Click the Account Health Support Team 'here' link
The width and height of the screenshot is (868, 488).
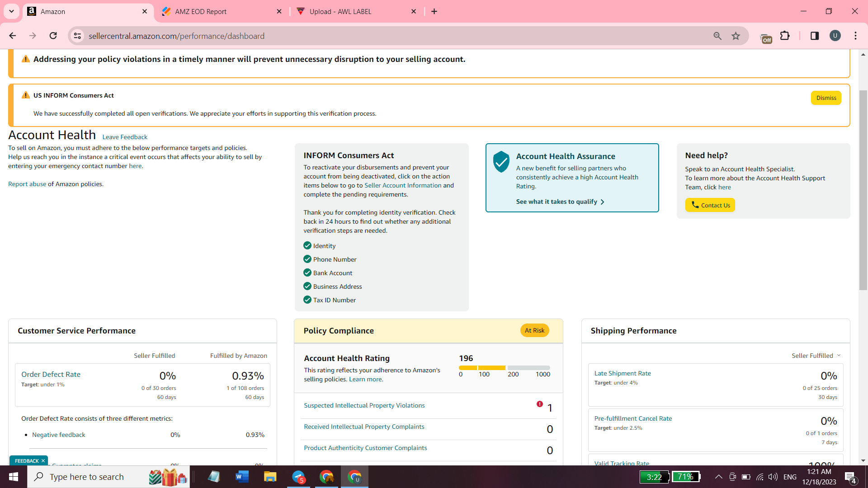[x=724, y=187]
